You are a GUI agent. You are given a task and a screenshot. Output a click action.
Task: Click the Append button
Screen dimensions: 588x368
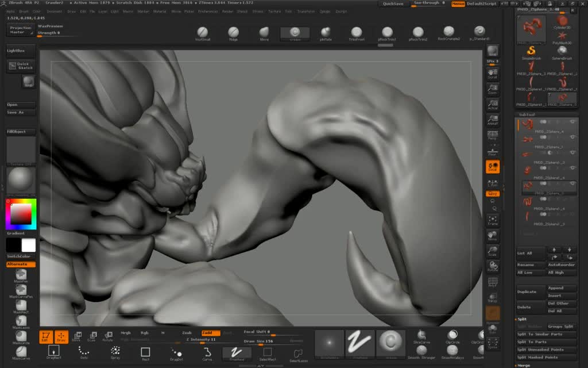(562, 288)
